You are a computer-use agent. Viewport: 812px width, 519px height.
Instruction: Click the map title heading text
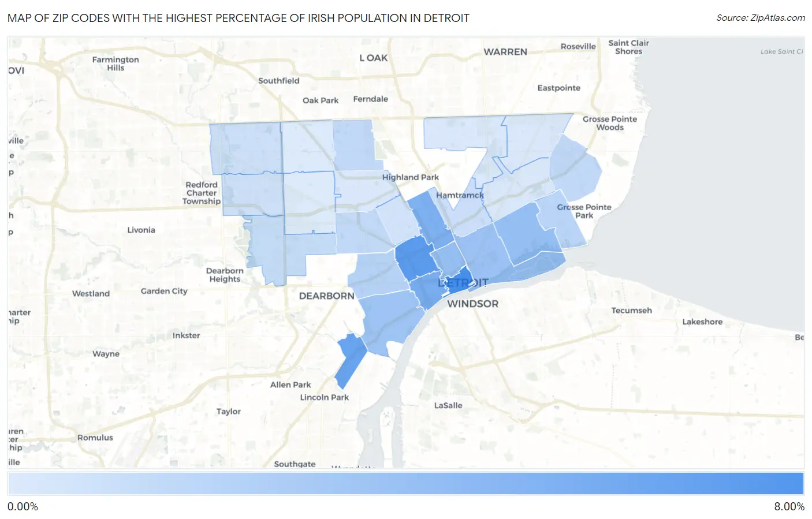[x=238, y=18]
